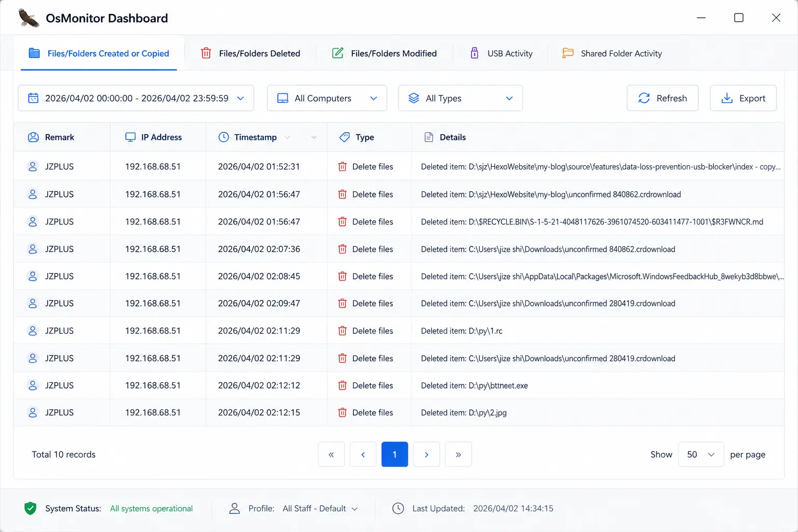Expand the All Types filter
The width and height of the screenshot is (798, 532).
[x=460, y=98]
